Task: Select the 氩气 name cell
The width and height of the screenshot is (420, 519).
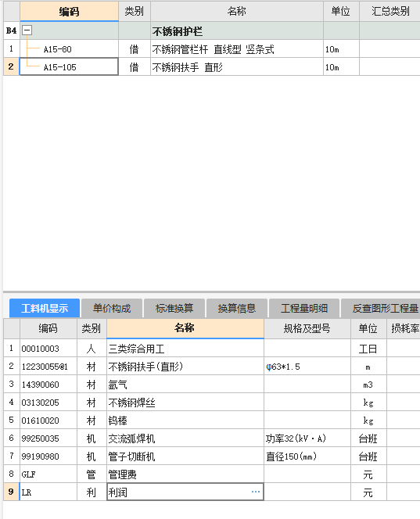Action: [x=185, y=384]
